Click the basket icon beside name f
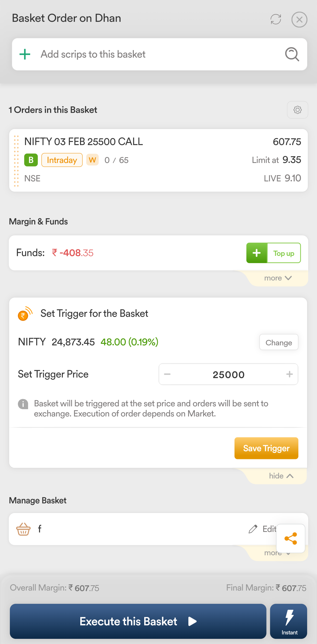This screenshot has height=644, width=317. [23, 529]
